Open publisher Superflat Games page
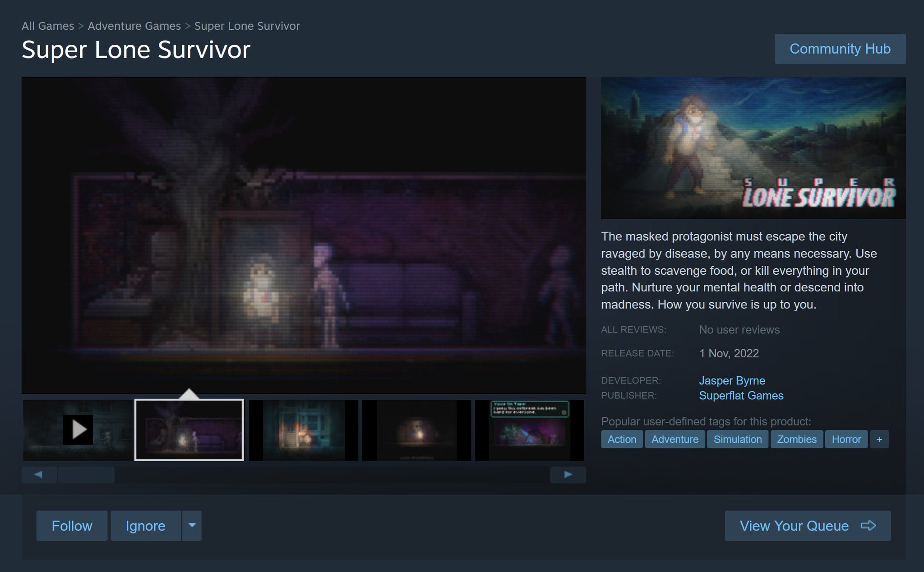This screenshot has width=924, height=572. click(741, 396)
